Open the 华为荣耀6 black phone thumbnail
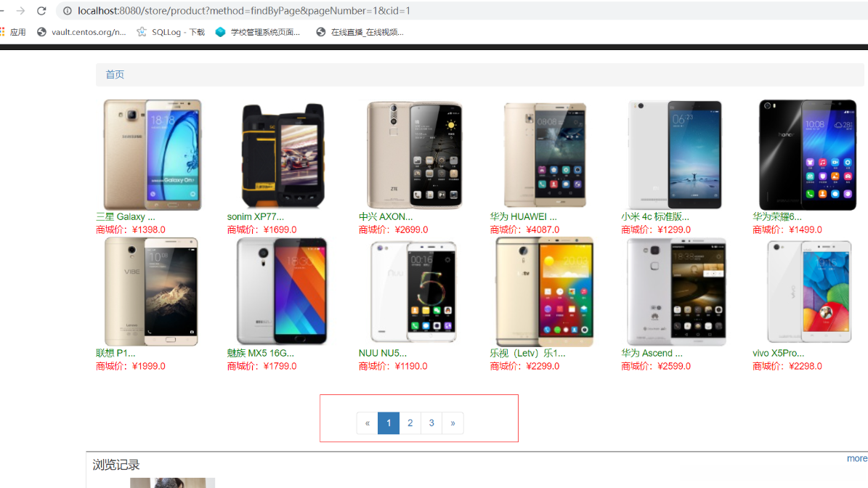The image size is (868, 488). pos(808,155)
